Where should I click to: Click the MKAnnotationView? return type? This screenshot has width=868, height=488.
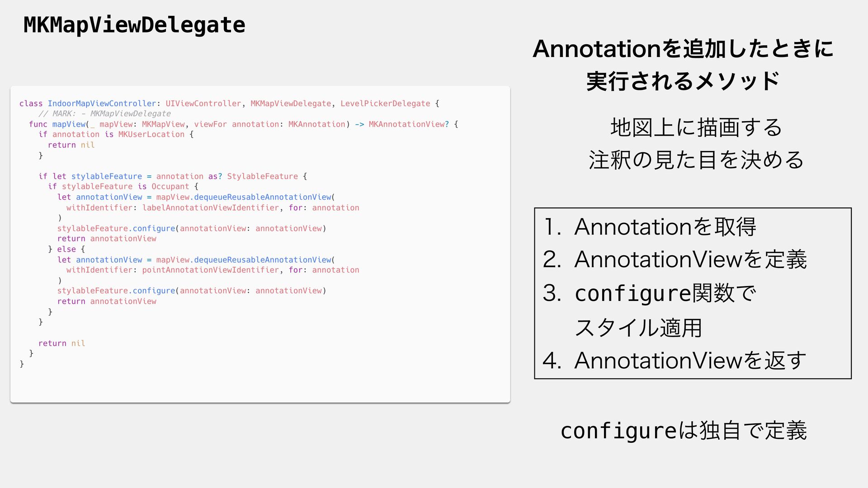click(x=409, y=124)
